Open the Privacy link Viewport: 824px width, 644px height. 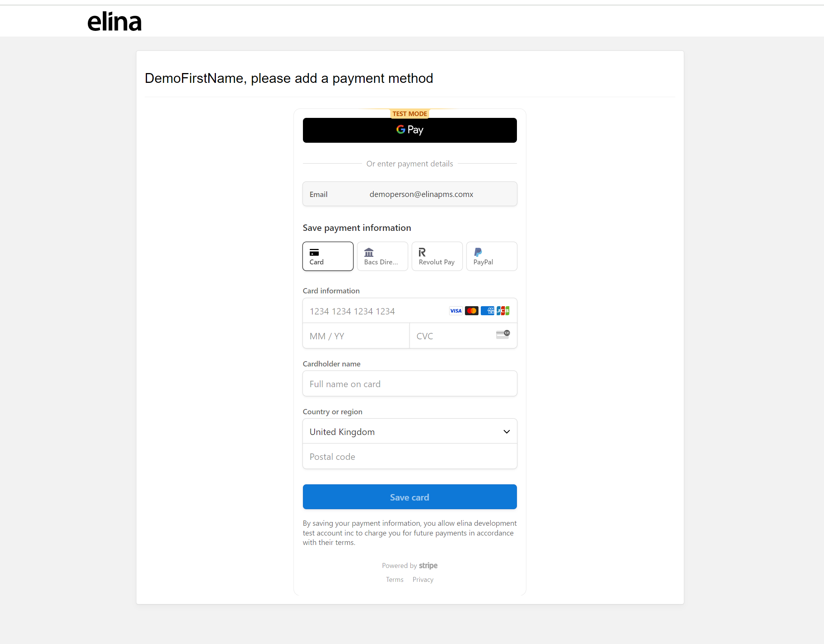(x=423, y=580)
